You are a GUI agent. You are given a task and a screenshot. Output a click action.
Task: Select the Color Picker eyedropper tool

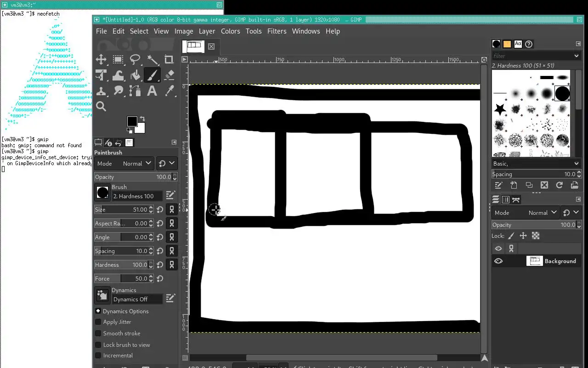[x=169, y=91]
